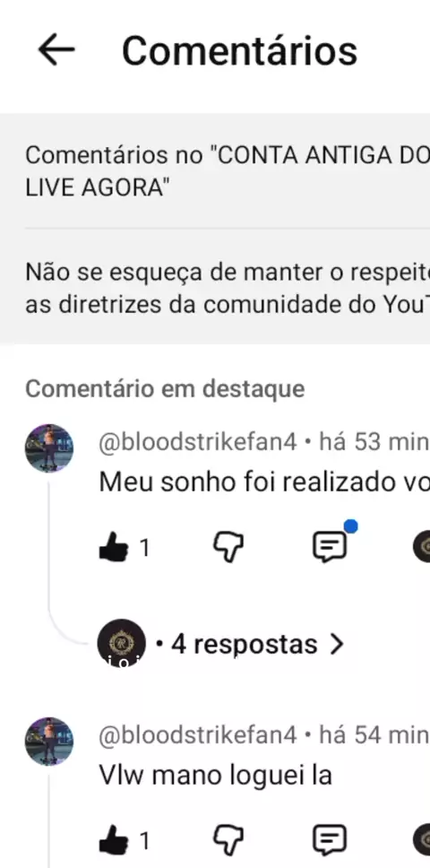
Task: Open channel avatar beside 4 respostas
Action: coord(122,643)
